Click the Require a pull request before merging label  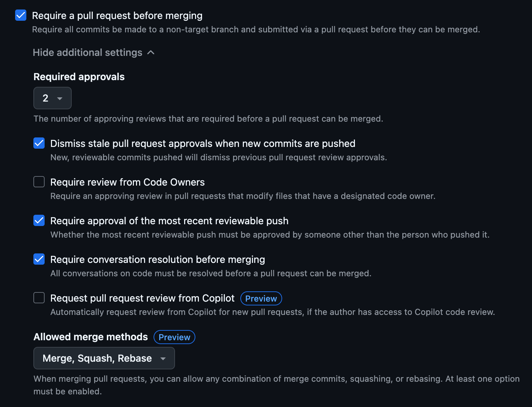[117, 15]
